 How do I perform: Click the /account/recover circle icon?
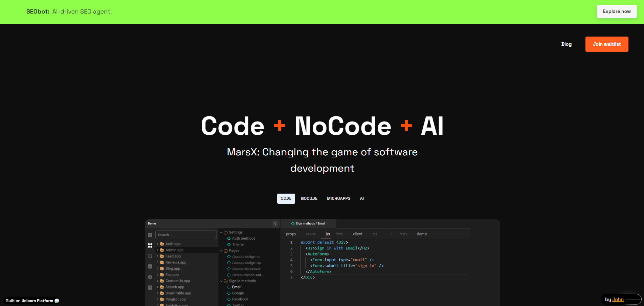(229, 269)
